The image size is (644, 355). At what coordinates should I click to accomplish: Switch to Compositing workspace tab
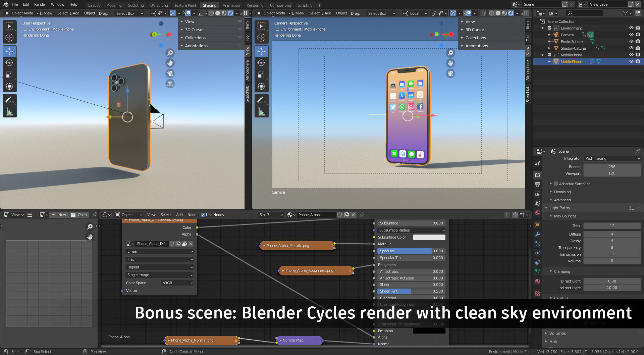tap(280, 5)
